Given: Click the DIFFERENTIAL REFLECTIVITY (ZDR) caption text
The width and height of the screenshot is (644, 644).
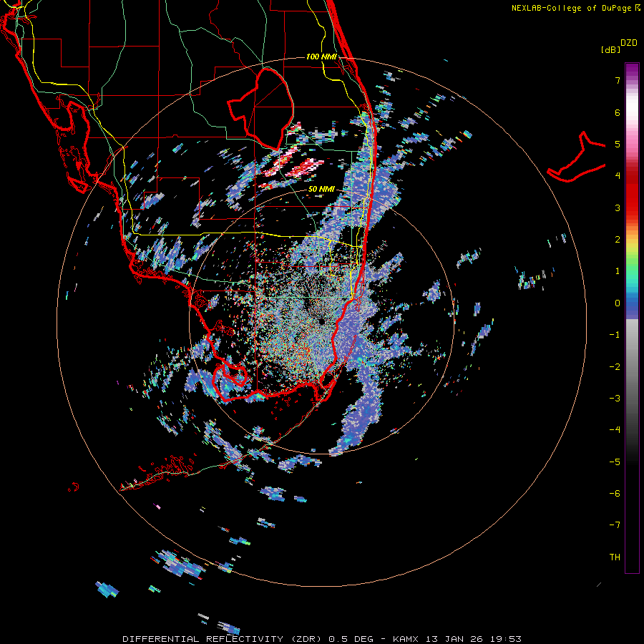Looking at the screenshot, I should (x=223, y=639).
